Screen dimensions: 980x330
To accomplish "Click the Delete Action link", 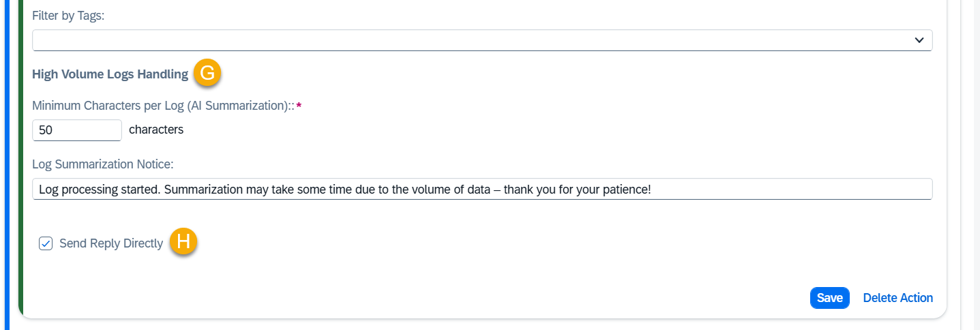I will [897, 298].
